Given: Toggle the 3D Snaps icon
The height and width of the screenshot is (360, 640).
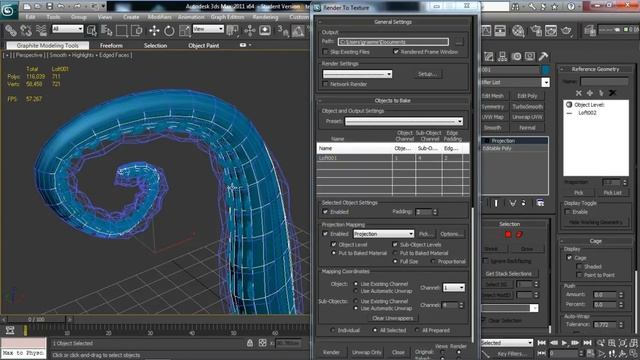Looking at the screenshot, I should coord(282,31).
